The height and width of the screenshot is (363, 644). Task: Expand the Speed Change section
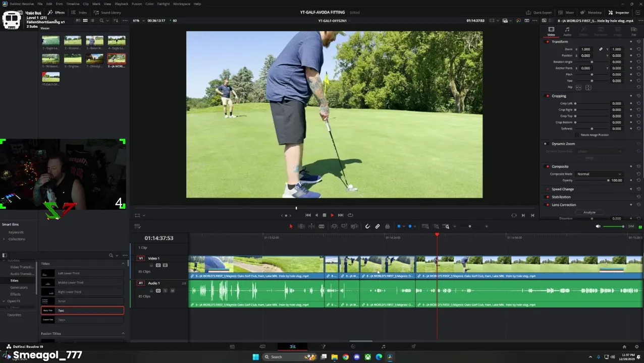pos(563,189)
